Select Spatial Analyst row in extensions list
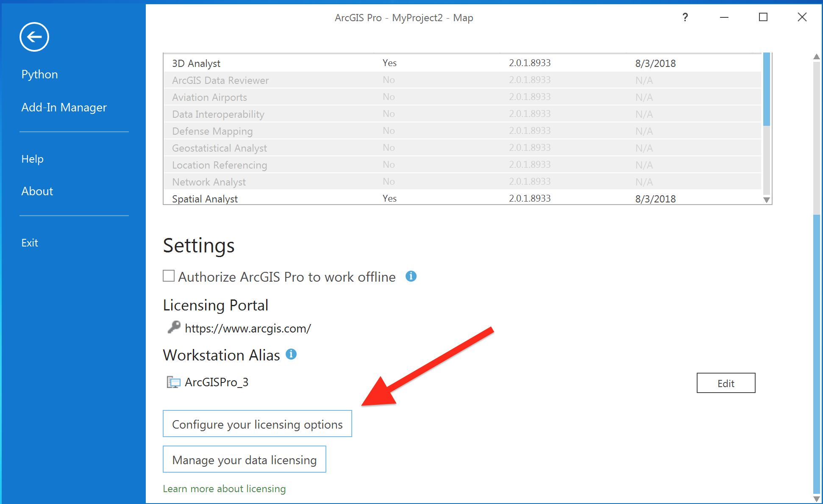This screenshot has height=504, width=823. [205, 199]
